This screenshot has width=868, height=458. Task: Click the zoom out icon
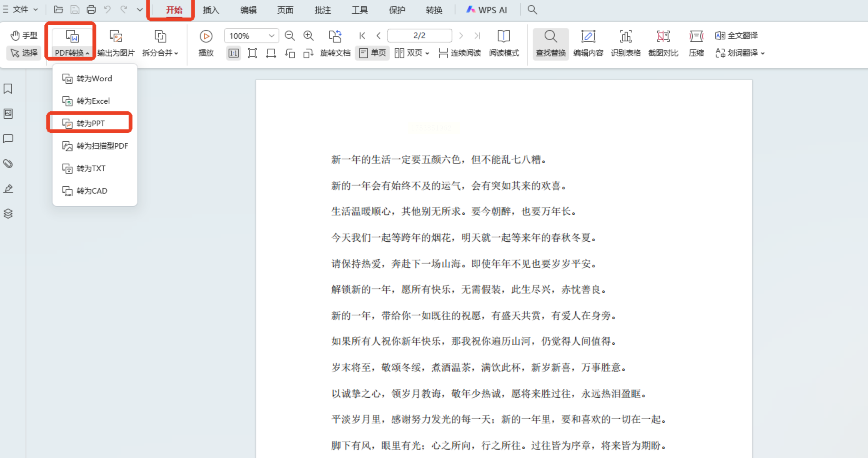click(x=290, y=36)
